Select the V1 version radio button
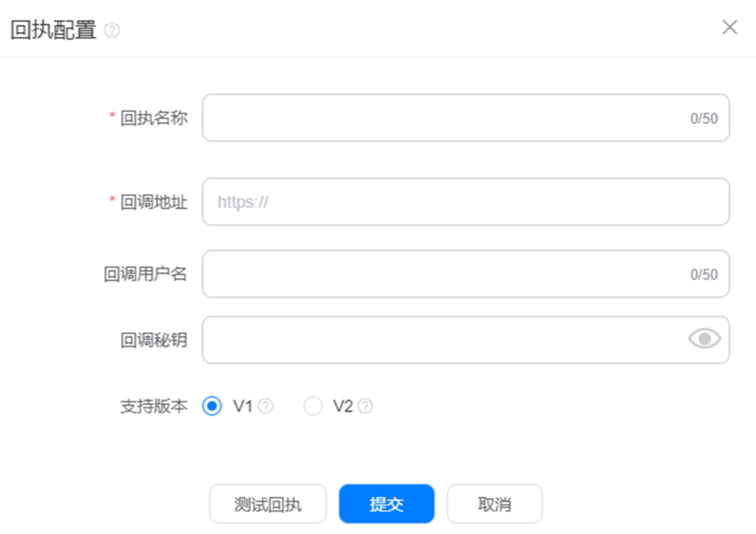Screen dimensions: 756x534 [212, 406]
